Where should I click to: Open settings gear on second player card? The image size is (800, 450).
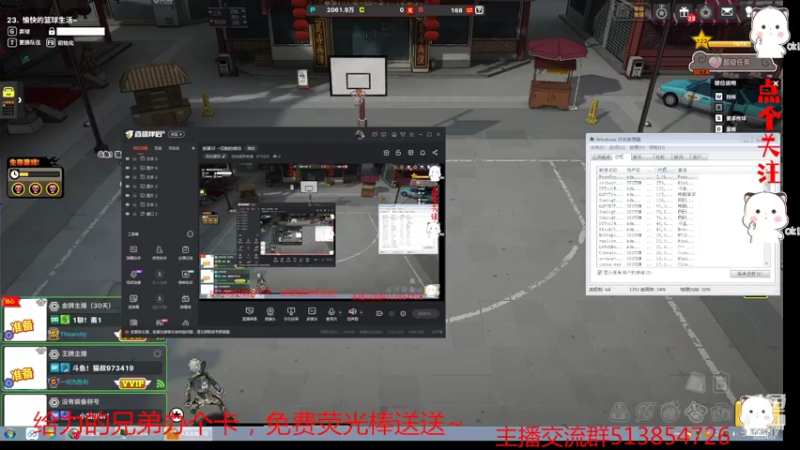pos(157,353)
